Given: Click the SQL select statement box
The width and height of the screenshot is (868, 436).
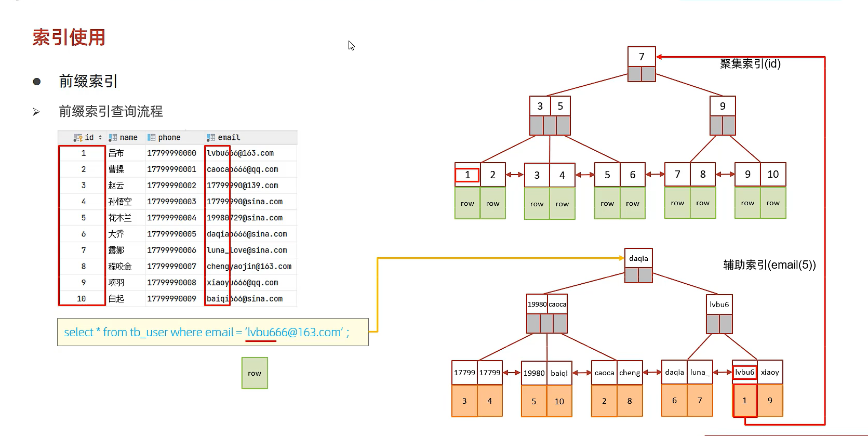Looking at the screenshot, I should 213,332.
